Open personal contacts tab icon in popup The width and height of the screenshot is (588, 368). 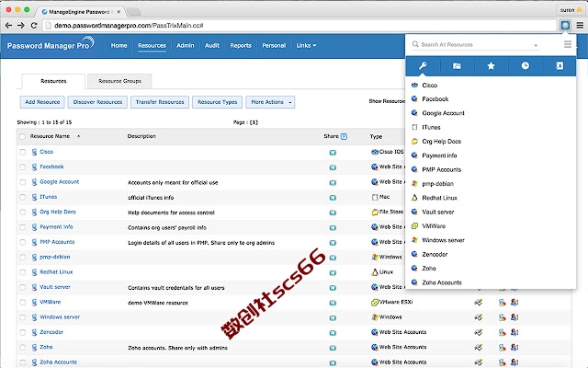click(560, 66)
